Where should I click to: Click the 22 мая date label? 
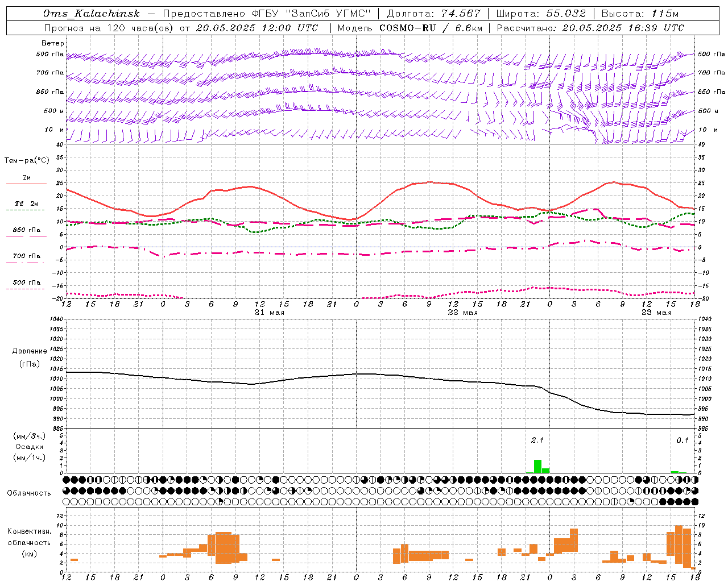tap(462, 313)
